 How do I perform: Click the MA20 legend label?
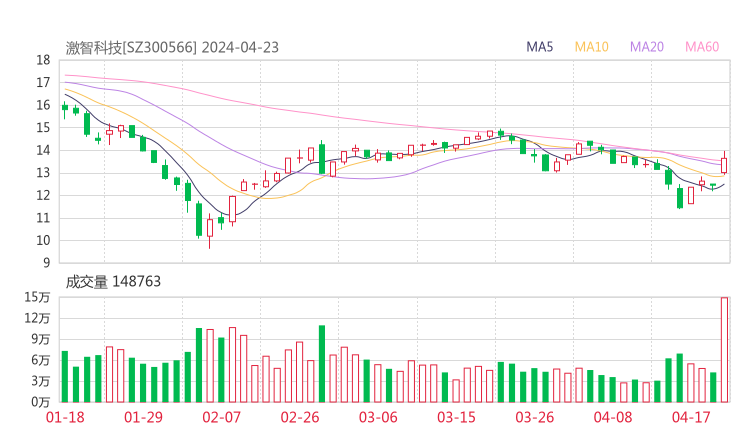point(647,47)
